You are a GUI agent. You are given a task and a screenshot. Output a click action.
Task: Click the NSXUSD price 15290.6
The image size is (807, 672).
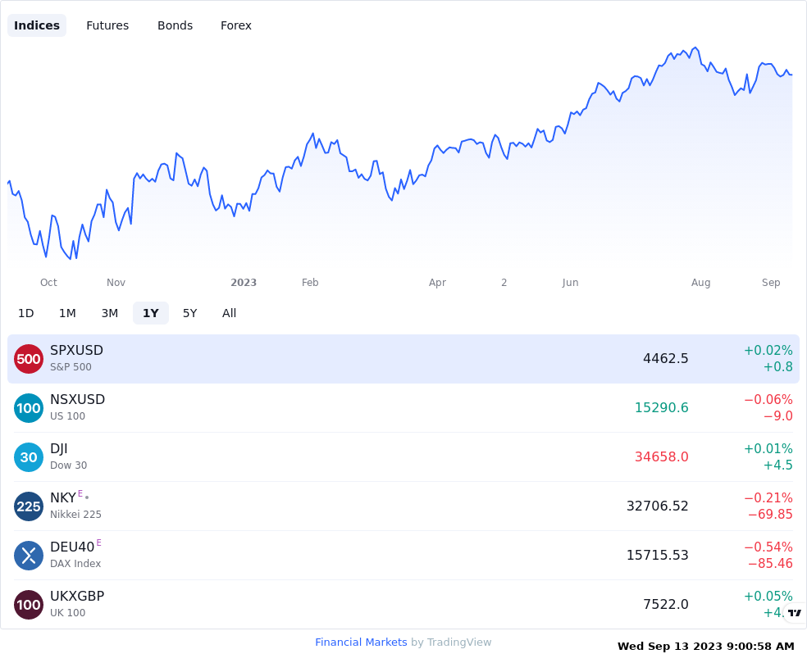[x=661, y=408]
